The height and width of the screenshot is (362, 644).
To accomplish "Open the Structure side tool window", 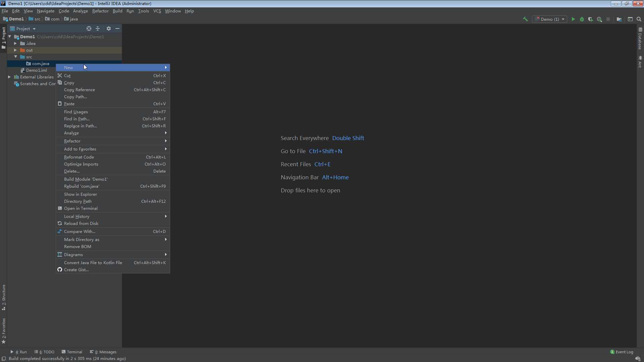I will pos(4,297).
